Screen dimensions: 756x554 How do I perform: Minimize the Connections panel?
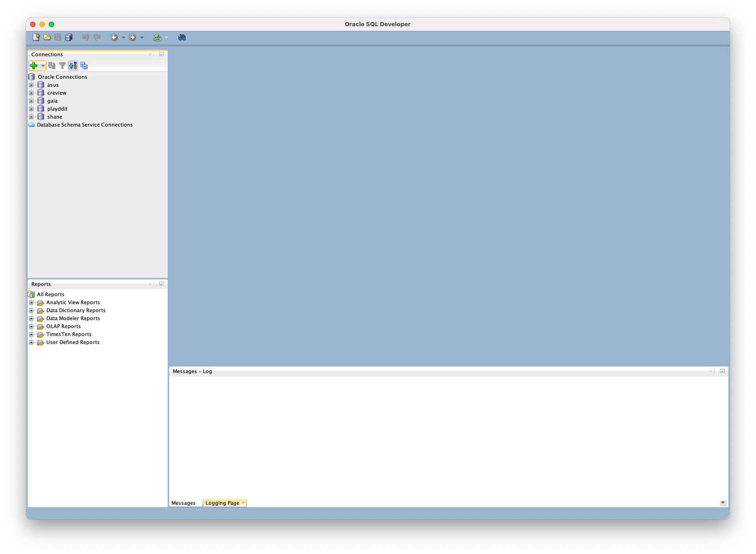click(162, 54)
